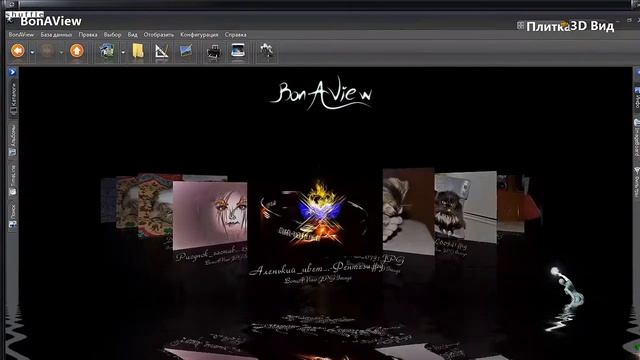The image size is (640, 360).
Task: Open the BonAView menu
Action: (21, 35)
